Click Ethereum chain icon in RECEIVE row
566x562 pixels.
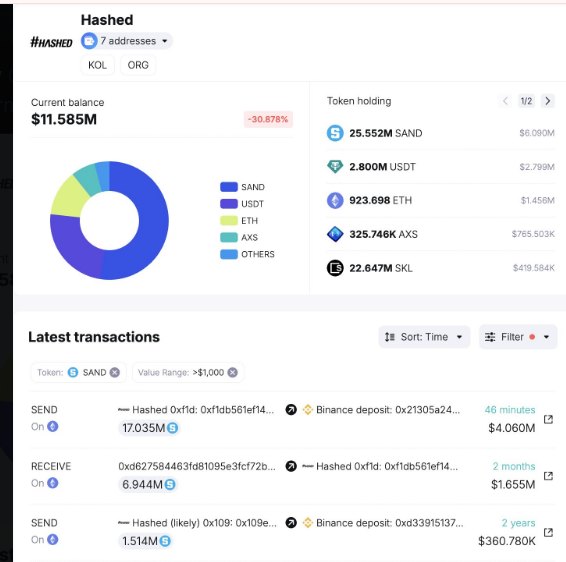(53, 483)
